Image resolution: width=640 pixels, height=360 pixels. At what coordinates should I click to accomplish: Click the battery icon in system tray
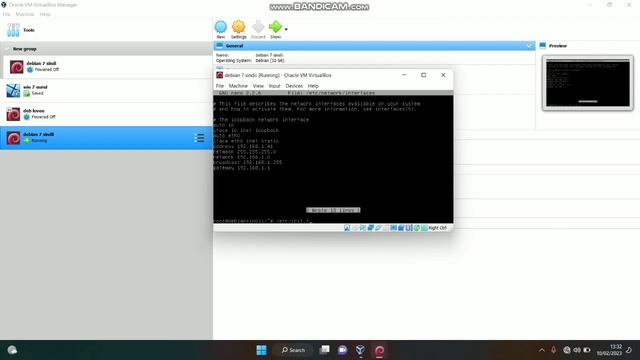tap(587, 350)
